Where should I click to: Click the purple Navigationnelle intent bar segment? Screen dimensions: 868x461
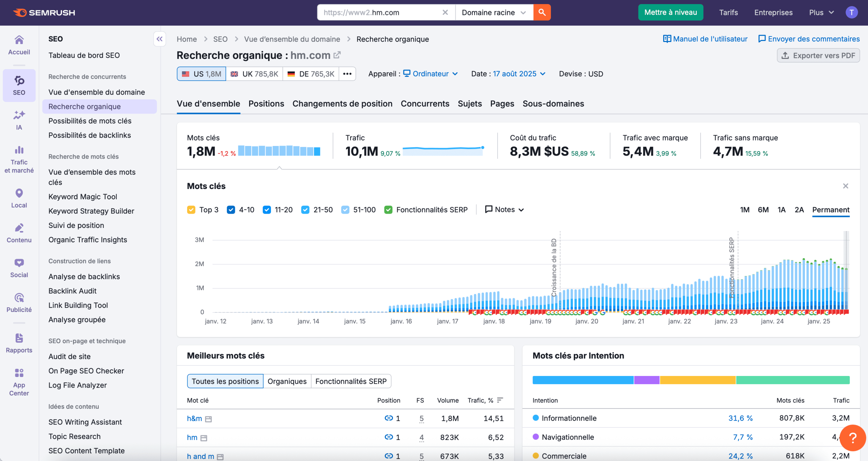[x=647, y=380]
